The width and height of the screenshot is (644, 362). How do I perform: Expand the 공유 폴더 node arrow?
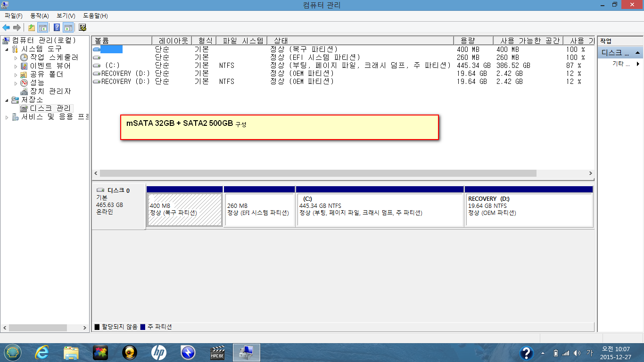pyautogui.click(x=16, y=74)
